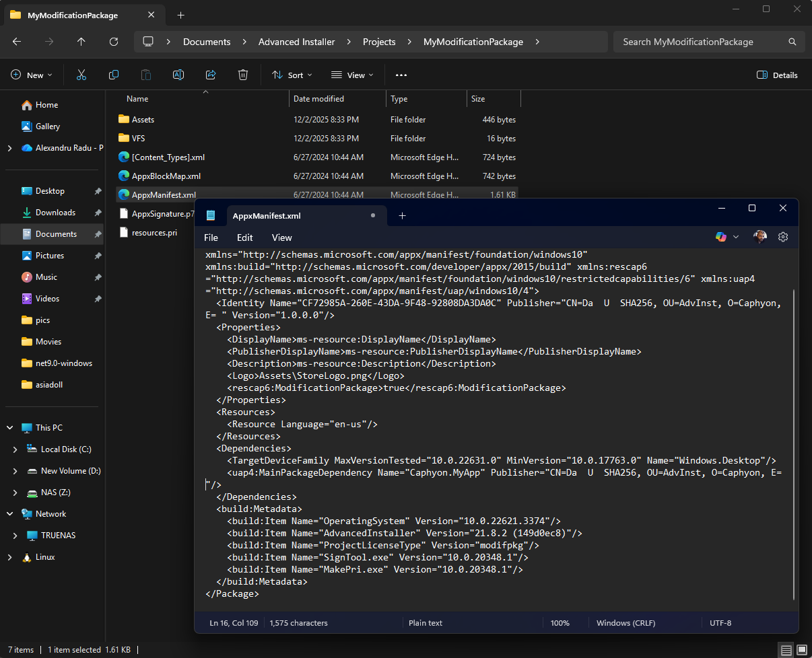Image resolution: width=812 pixels, height=658 pixels.
Task: Rename the selected file via the Rename icon
Action: [178, 75]
